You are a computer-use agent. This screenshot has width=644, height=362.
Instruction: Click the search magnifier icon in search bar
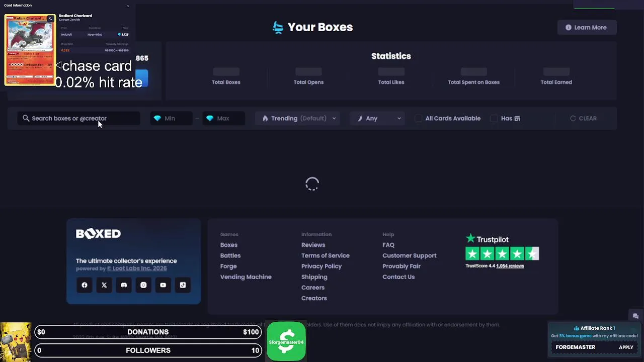pyautogui.click(x=26, y=118)
